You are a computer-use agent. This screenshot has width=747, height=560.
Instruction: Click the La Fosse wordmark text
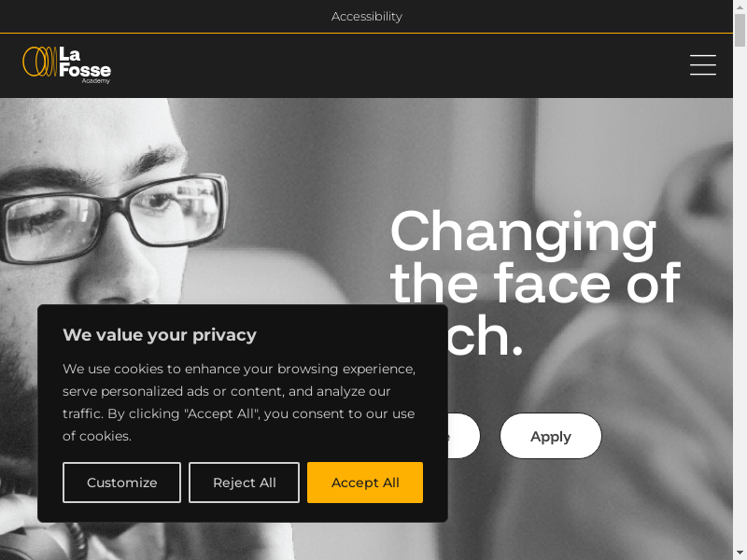[85, 62]
